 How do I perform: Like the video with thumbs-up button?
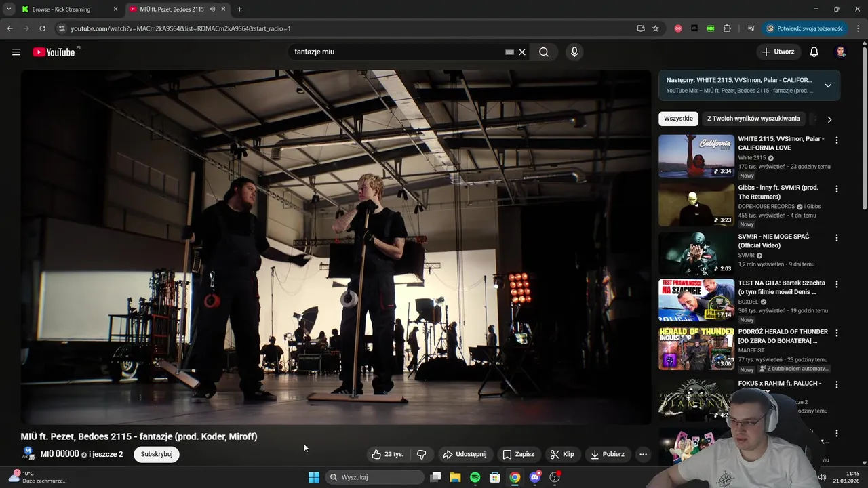tap(387, 454)
